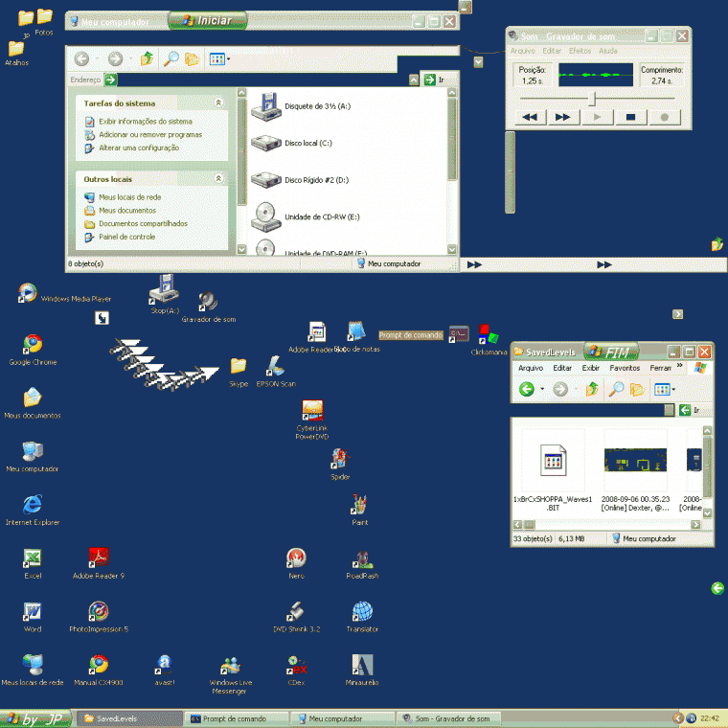Select Disquete de 3½ (A:) drive
728x728 pixels.
tap(301, 106)
